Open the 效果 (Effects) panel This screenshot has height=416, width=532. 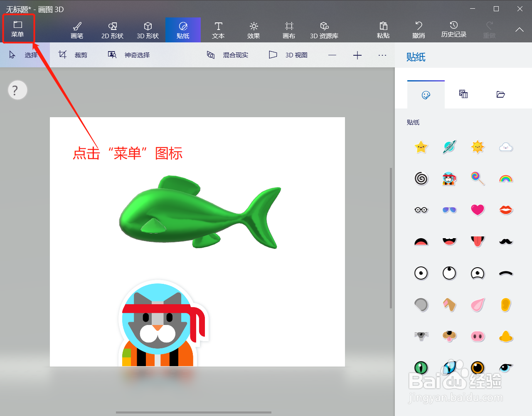(x=253, y=30)
